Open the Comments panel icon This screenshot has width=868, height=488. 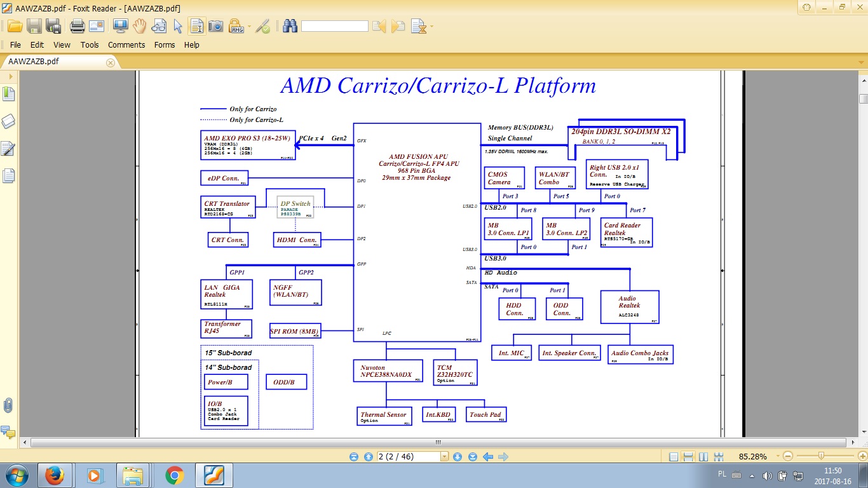(x=8, y=432)
